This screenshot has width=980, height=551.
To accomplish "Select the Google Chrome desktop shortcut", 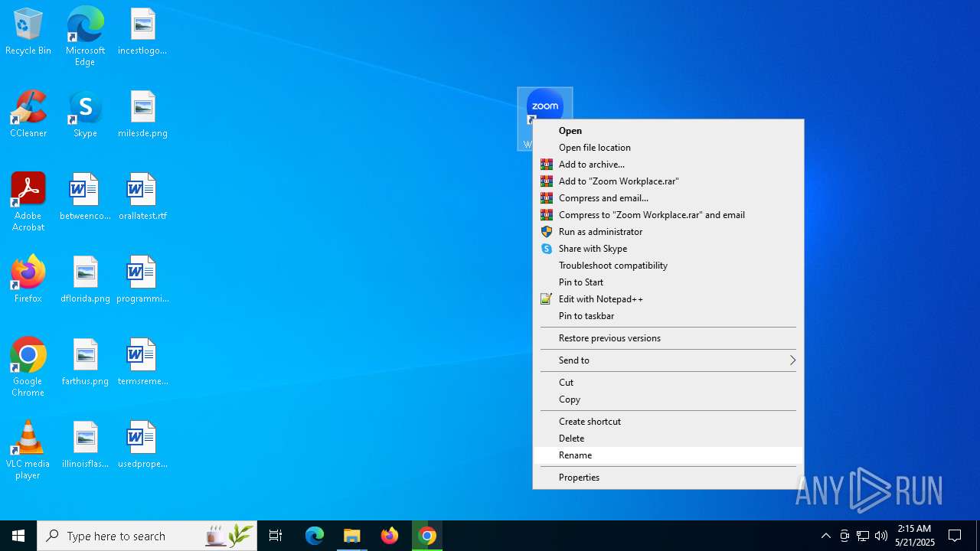I will pos(28,367).
